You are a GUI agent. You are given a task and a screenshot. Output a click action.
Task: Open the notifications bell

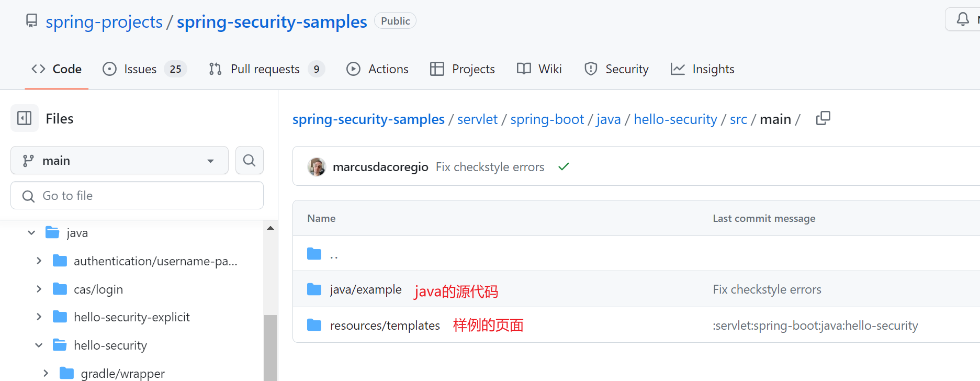pyautogui.click(x=962, y=20)
